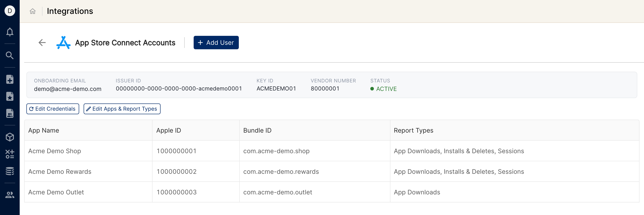644x215 pixels.
Task: Open notifications bell in sidebar
Action: [x=10, y=32]
